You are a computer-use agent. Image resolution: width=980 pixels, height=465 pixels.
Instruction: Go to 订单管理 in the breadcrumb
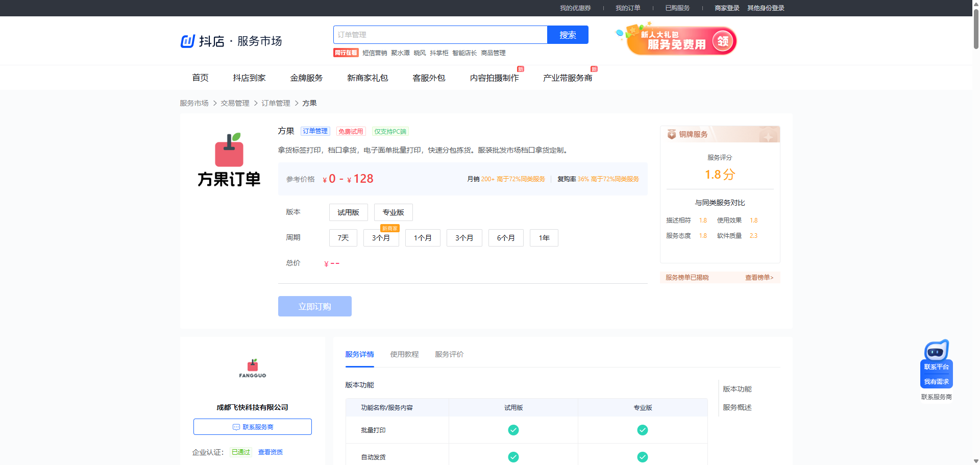point(276,103)
